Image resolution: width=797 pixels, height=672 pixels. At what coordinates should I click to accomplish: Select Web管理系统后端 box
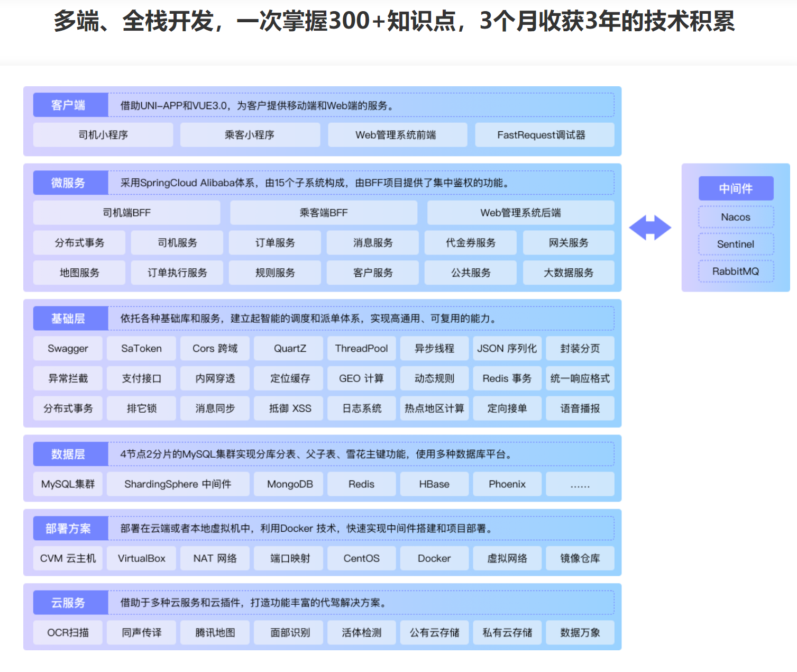click(521, 213)
